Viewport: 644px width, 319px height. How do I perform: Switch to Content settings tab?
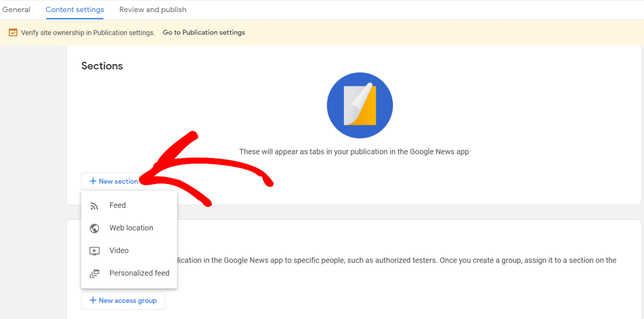75,9
